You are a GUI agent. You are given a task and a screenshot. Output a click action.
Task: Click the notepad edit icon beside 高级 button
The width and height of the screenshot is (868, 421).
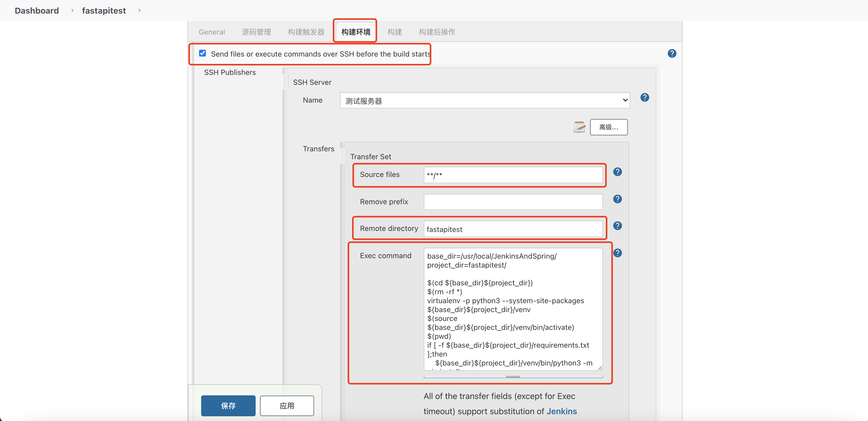click(x=579, y=127)
